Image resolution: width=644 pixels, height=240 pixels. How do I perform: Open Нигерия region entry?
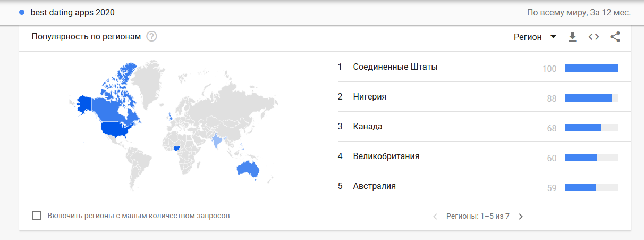[478, 97]
